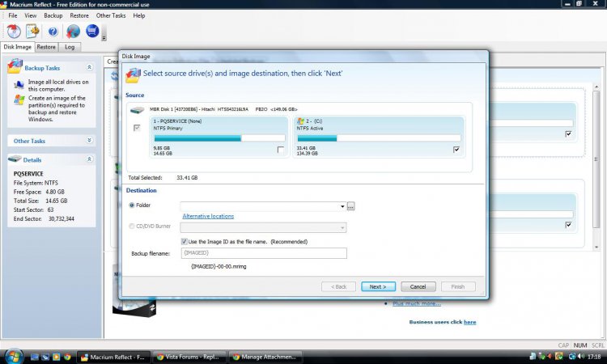Collapse the Details panel
The image size is (607, 364).
tap(89, 159)
